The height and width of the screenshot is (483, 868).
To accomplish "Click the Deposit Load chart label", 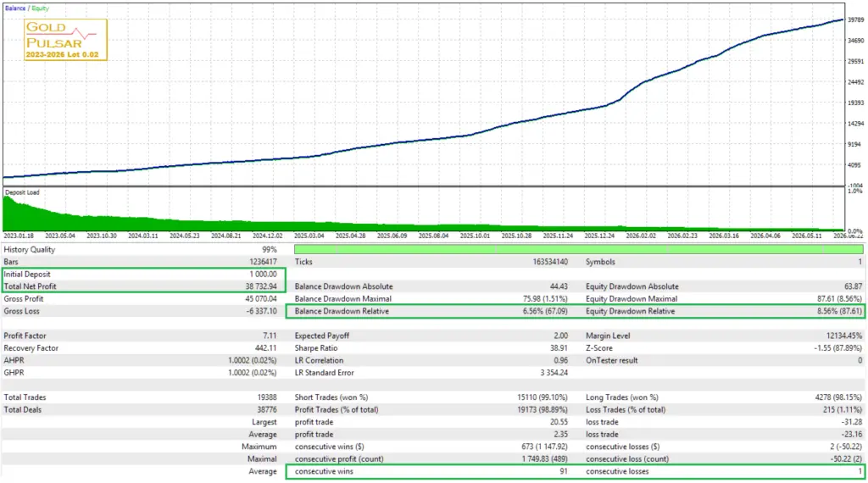I will (x=22, y=192).
